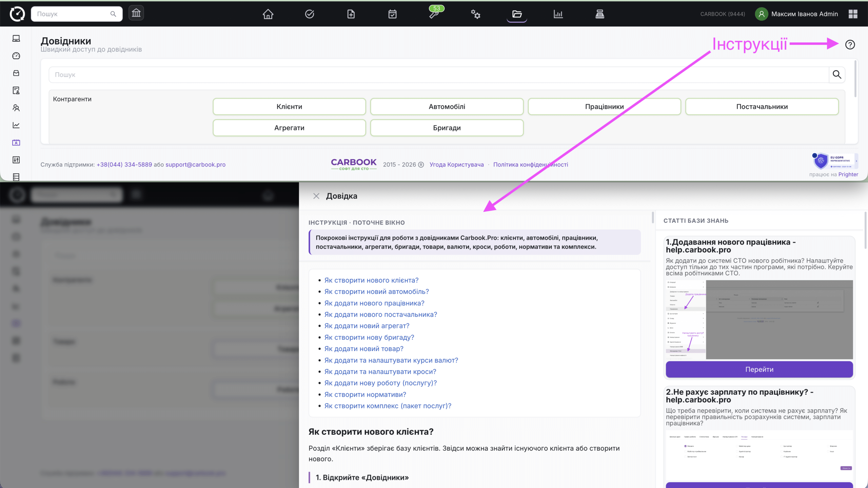Open thumbnail of Додавання нового працівника article

[759, 319]
